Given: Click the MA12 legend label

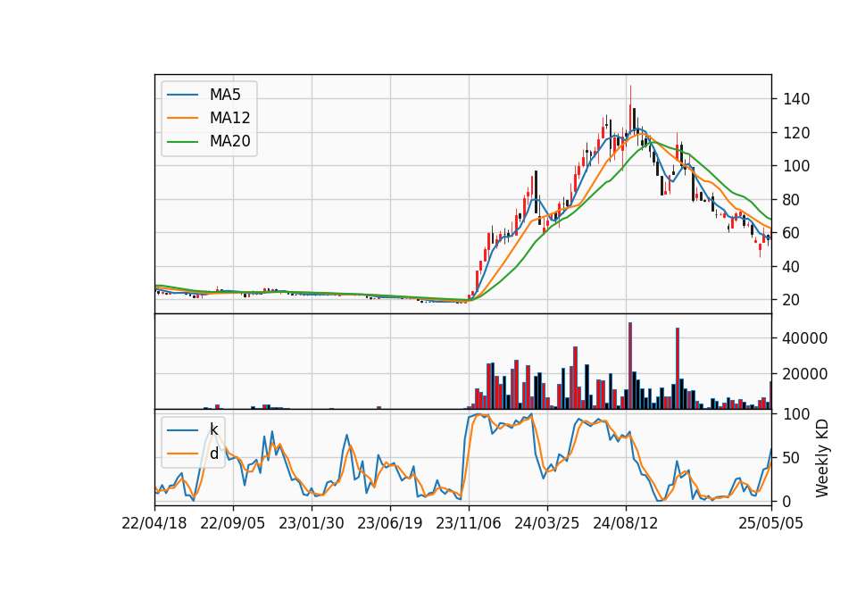Looking at the screenshot, I should [229, 118].
